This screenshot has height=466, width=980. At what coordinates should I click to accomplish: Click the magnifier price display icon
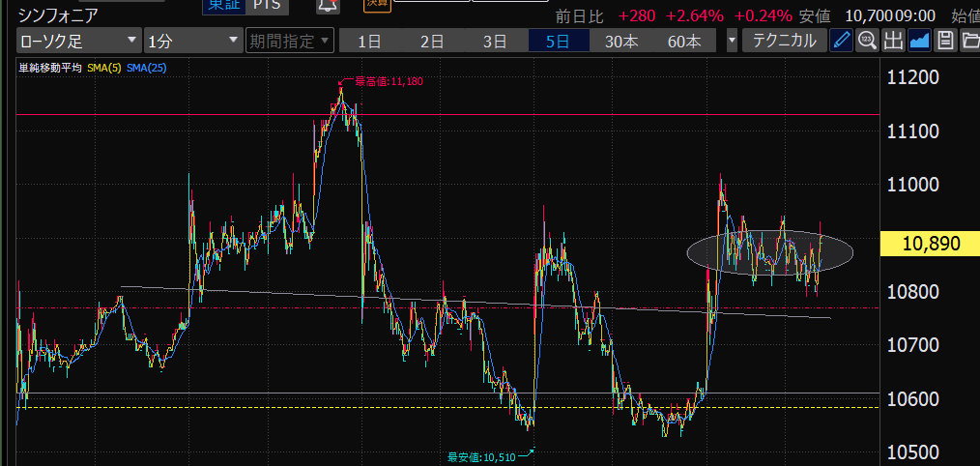[867, 41]
